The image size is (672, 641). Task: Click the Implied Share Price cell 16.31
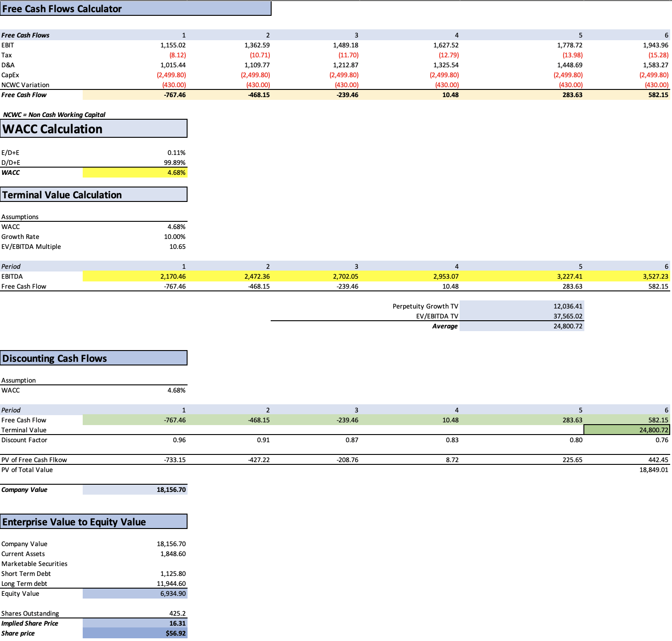pos(135,623)
